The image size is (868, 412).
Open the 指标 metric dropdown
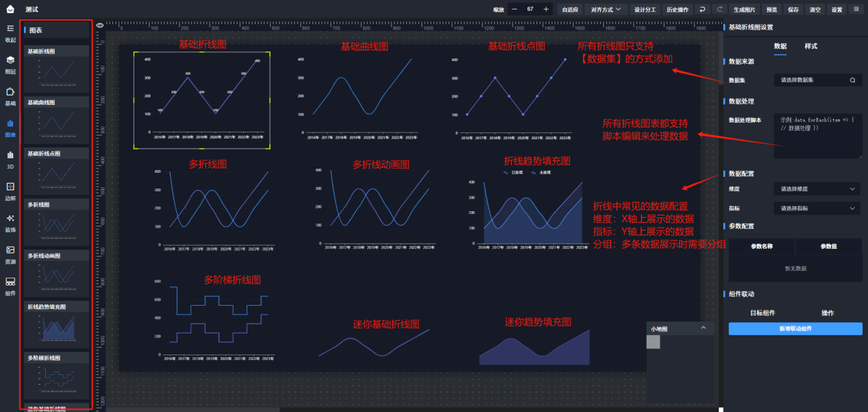(818, 208)
